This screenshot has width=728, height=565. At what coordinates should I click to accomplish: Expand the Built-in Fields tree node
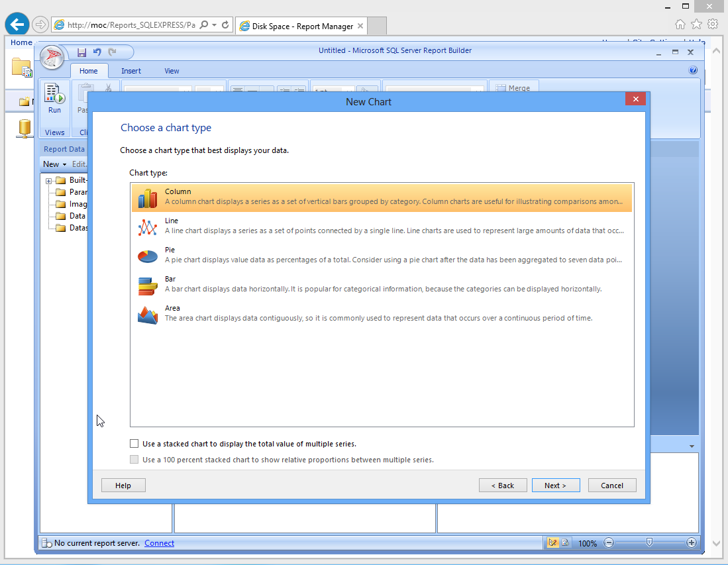point(49,181)
